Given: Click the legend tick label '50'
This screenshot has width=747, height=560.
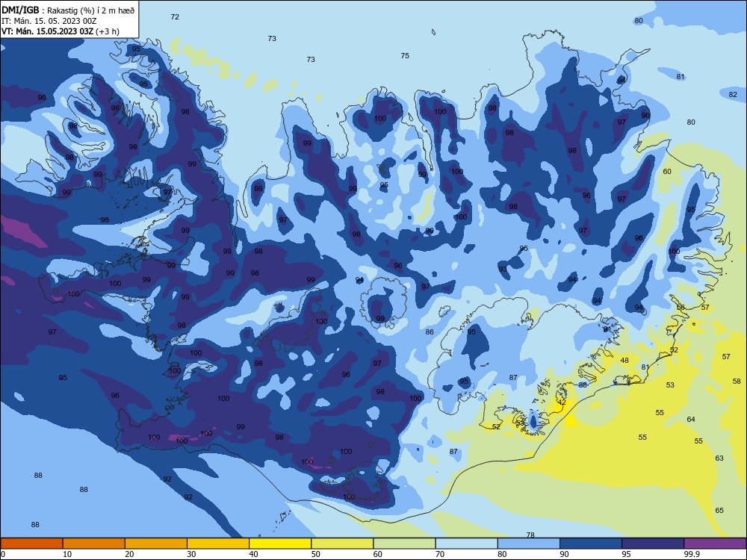Looking at the screenshot, I should 316,554.
